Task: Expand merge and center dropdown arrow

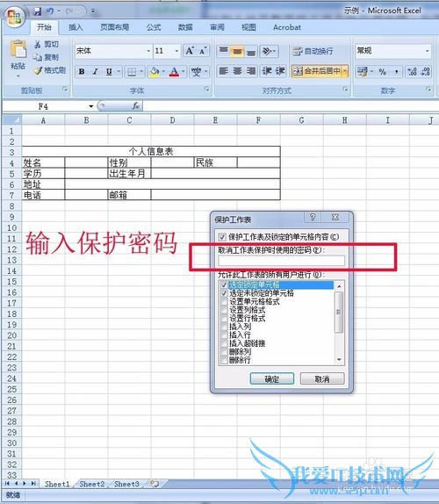Action: [x=345, y=71]
